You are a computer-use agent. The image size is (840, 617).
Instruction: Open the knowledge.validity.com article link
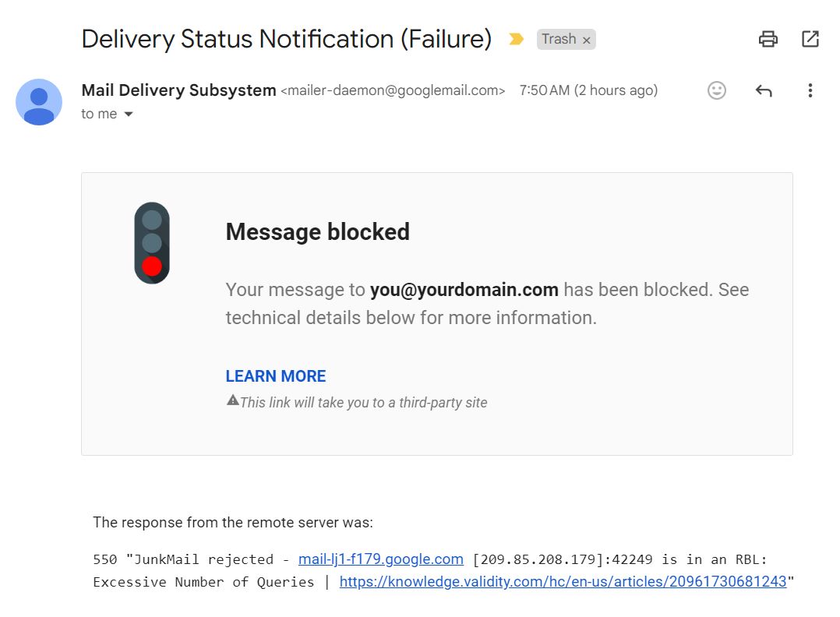(563, 582)
